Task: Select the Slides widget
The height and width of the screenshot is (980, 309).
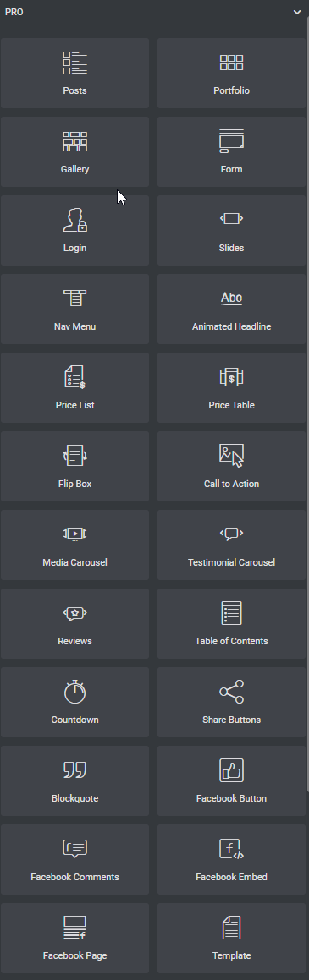Action: [231, 231]
